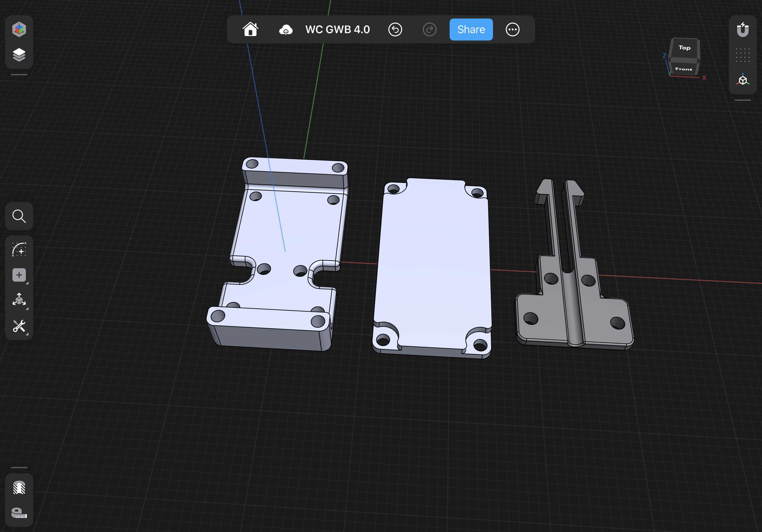The height and width of the screenshot is (532, 762).
Task: Undo the last action
Action: [395, 30]
